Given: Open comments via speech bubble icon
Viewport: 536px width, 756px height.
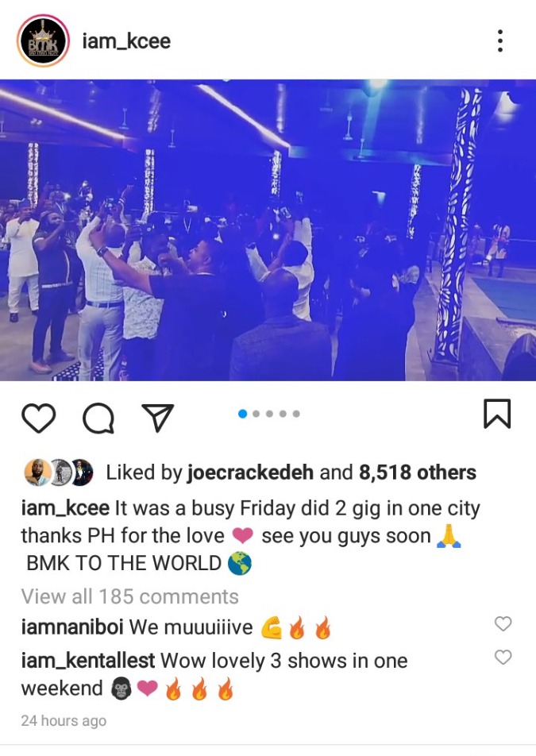Looking at the screenshot, I should [98, 418].
